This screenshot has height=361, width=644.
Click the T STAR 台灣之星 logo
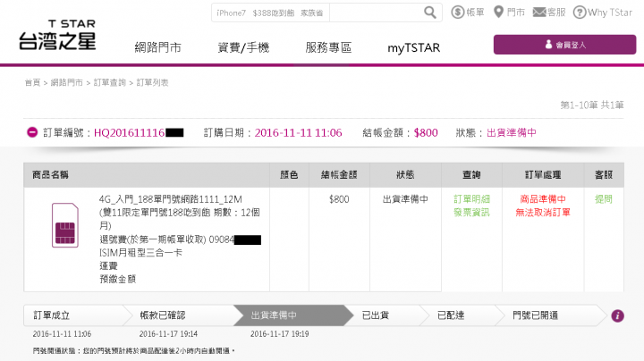[56, 36]
